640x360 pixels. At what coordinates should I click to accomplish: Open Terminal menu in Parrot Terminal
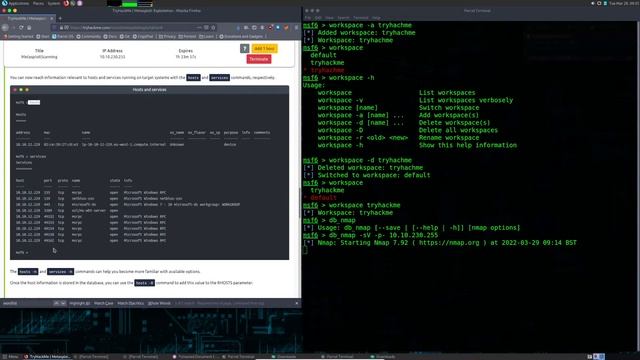(361, 18)
